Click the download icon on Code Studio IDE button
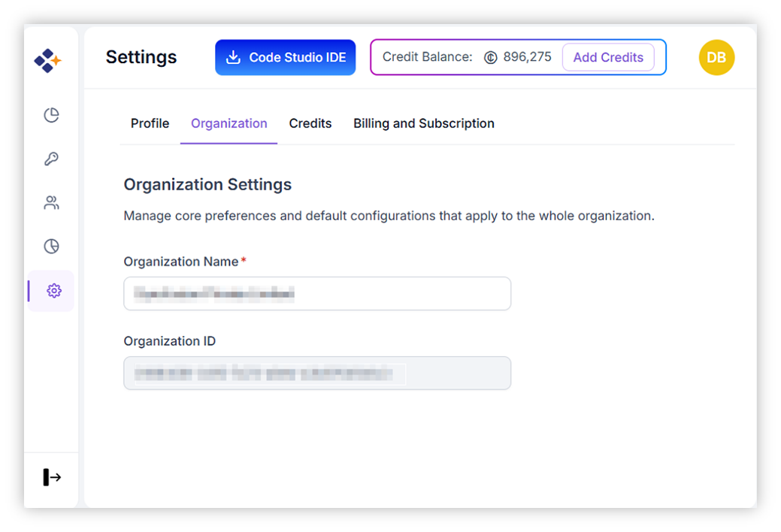This screenshot has height=532, width=781. click(235, 56)
